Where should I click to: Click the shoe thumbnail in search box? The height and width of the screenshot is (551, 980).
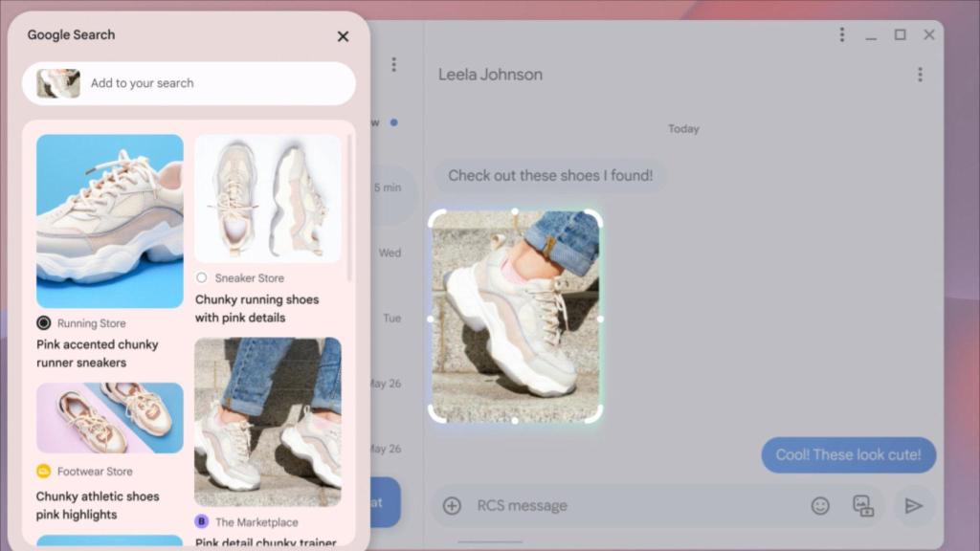click(58, 83)
